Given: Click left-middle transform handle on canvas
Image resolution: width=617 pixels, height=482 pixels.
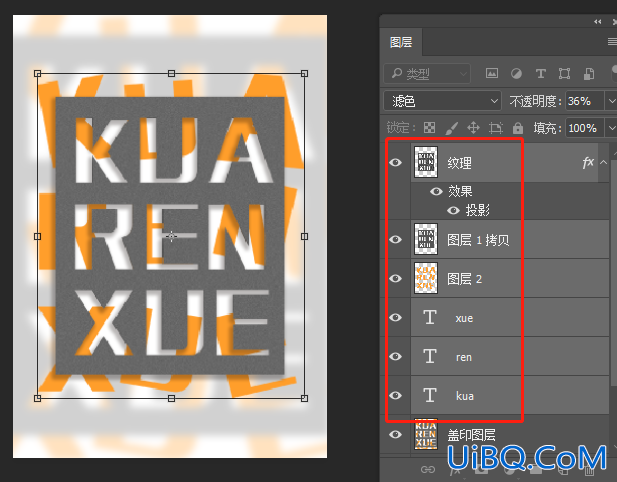Looking at the screenshot, I should point(37,236).
